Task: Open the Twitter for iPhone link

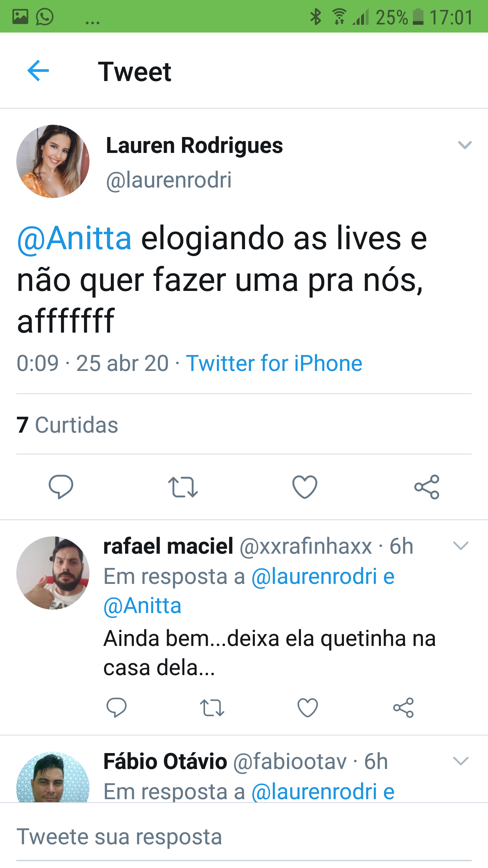Action: coord(274,363)
